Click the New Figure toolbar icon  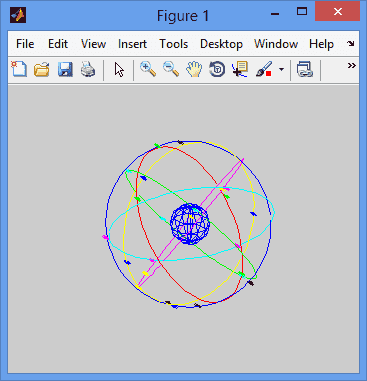click(19, 69)
